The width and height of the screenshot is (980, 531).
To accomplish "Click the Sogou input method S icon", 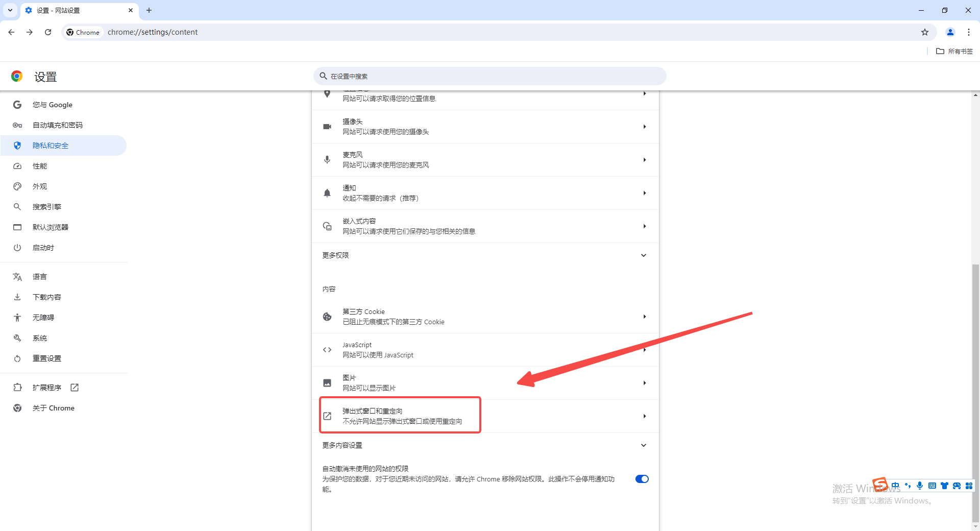I will (x=880, y=484).
